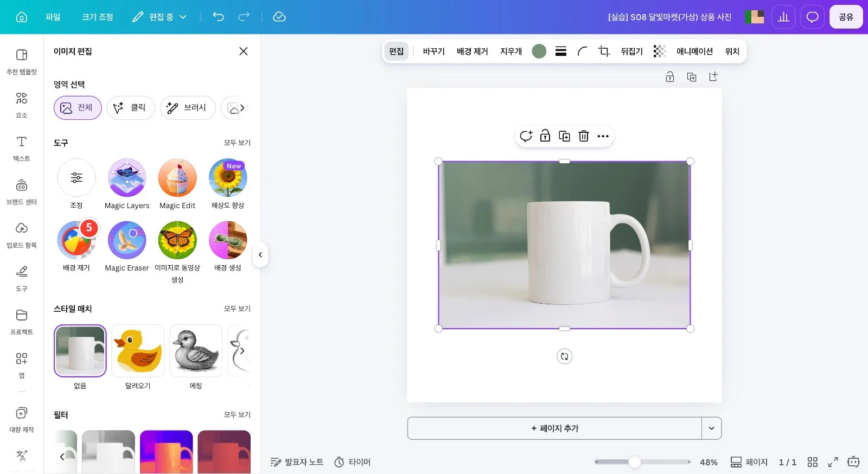Open 요소 elements panel
Image resolution: width=868 pixels, height=474 pixels.
click(x=22, y=105)
